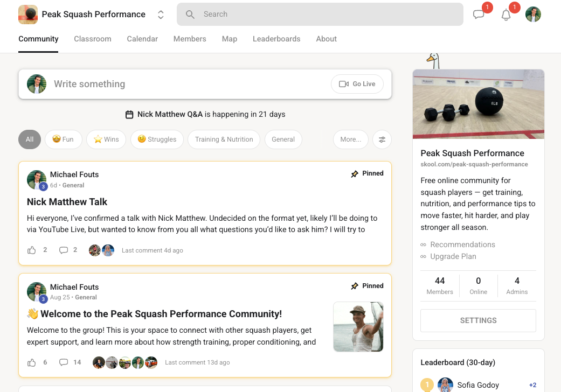Click second commenter avatar on Nick Matthew Talk
This screenshot has width=561, height=392.
pos(108,250)
